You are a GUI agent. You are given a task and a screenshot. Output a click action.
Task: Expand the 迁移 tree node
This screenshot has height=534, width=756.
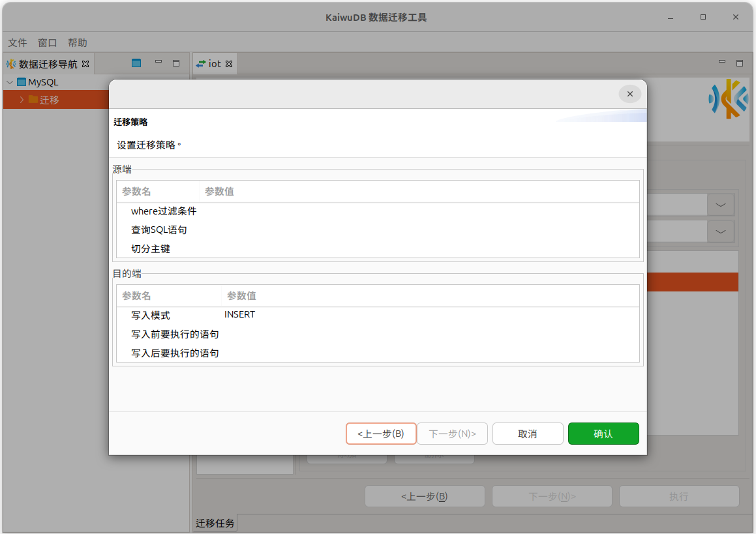(x=22, y=100)
